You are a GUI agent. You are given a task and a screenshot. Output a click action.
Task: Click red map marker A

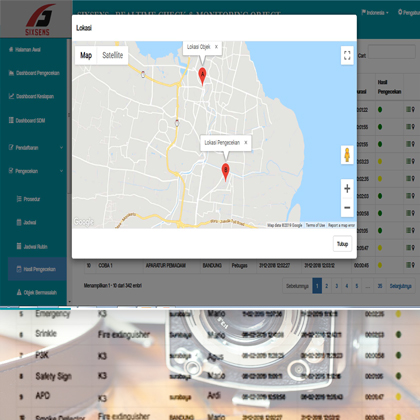(202, 76)
